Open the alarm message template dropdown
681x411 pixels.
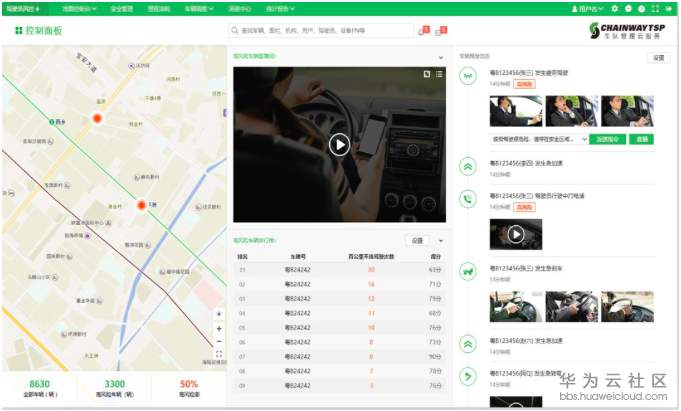tap(539, 139)
